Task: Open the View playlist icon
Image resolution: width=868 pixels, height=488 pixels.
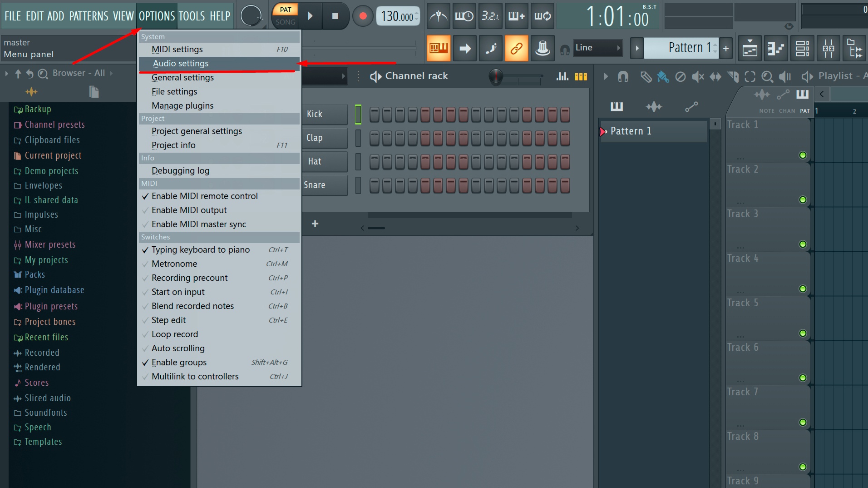Action: 750,48
